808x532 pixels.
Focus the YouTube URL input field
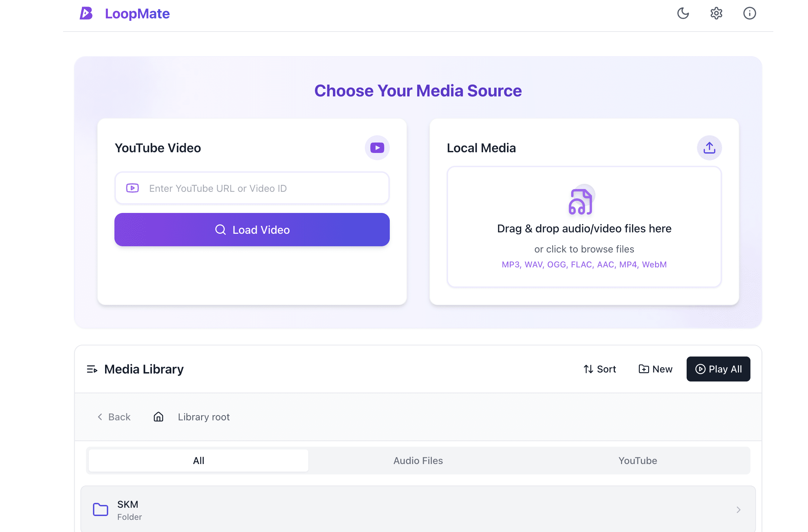(x=264, y=188)
